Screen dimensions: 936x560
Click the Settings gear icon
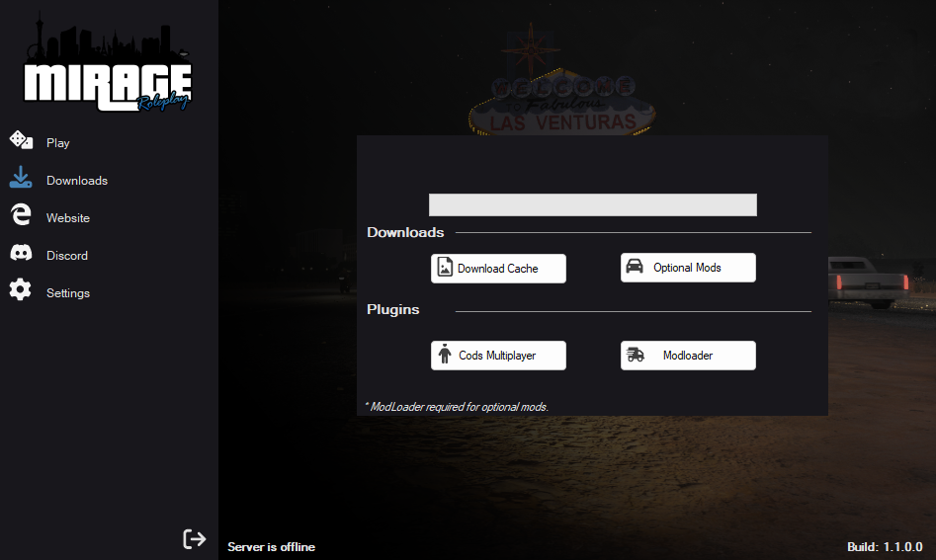click(21, 289)
